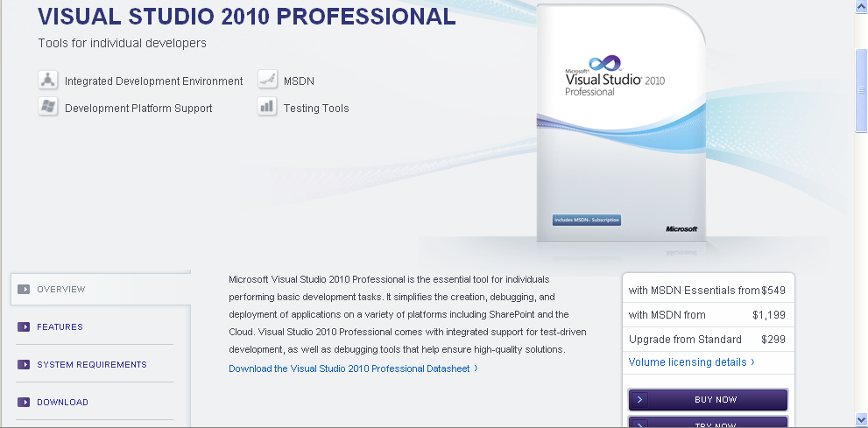Click the Development Platform Support label
The image size is (868, 428).
click(x=138, y=109)
